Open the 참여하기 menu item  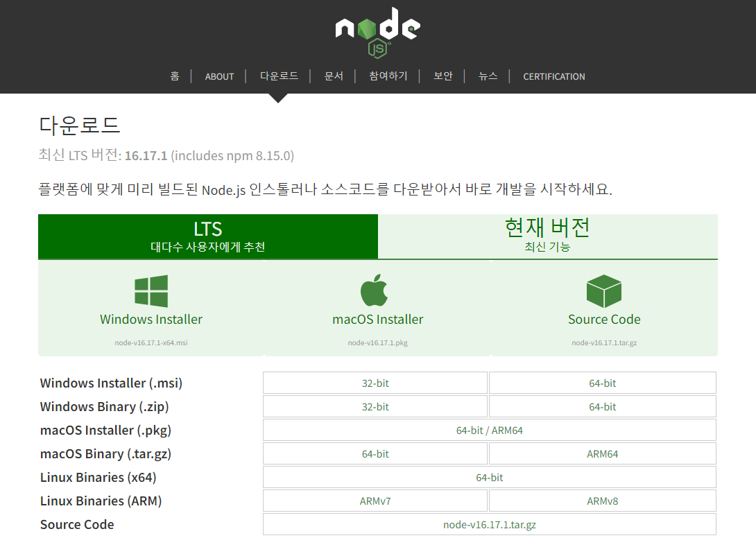pyautogui.click(x=388, y=76)
